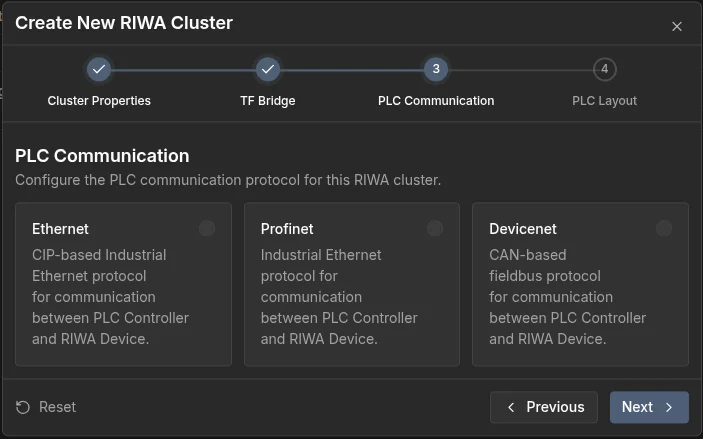This screenshot has width=703, height=439.
Task: Click the left chevron on Previous
Action: coord(511,407)
